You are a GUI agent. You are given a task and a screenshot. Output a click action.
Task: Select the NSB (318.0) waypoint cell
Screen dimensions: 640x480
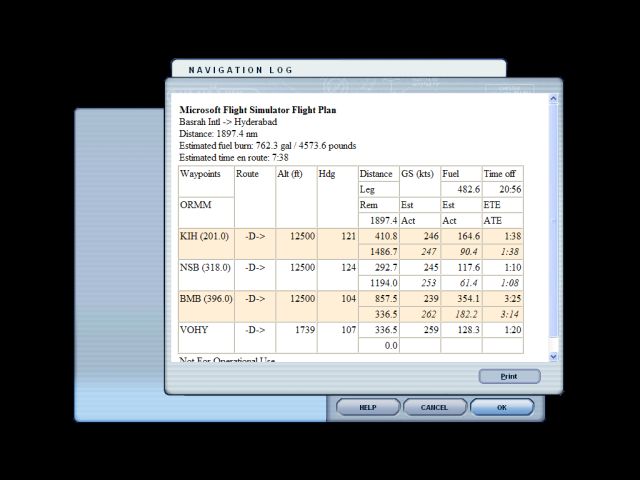point(205,268)
